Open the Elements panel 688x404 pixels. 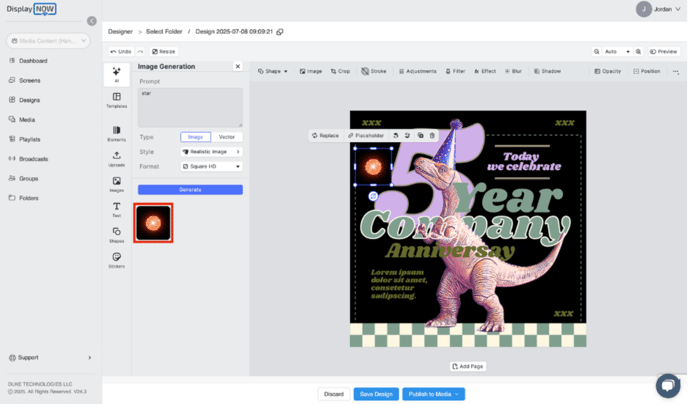116,133
